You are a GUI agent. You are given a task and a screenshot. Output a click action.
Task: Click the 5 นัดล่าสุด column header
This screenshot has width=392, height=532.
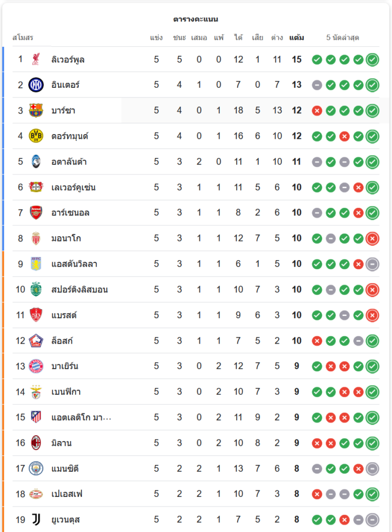343,38
